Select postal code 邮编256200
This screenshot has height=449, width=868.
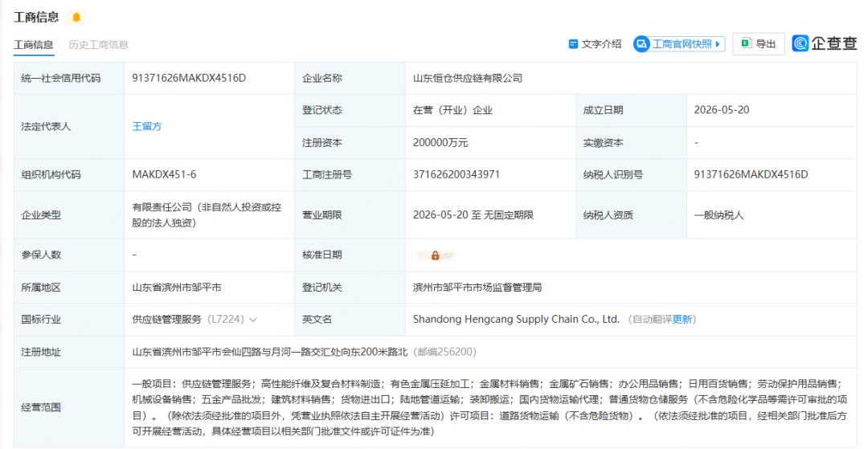click(x=446, y=352)
